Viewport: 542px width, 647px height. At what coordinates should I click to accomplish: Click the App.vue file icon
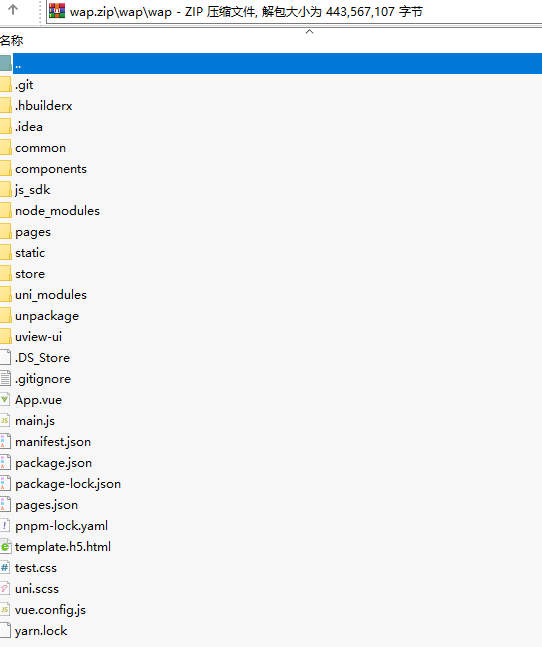tap(5, 400)
